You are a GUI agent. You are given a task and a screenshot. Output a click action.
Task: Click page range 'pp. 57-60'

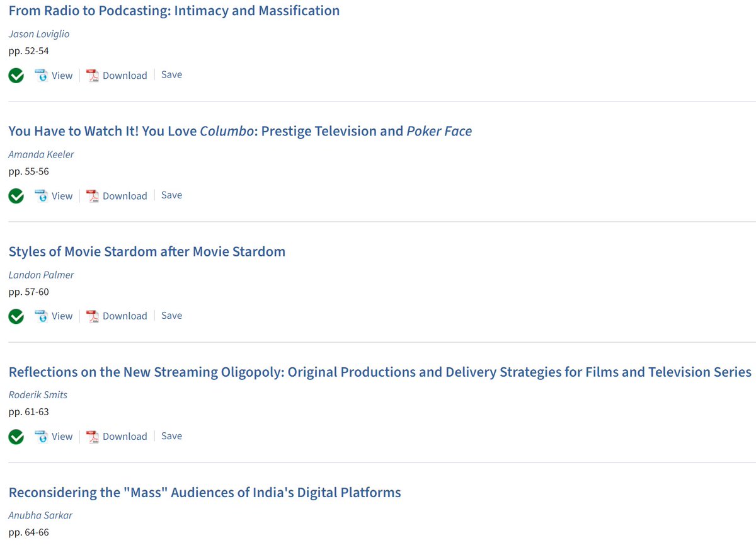[x=28, y=292]
